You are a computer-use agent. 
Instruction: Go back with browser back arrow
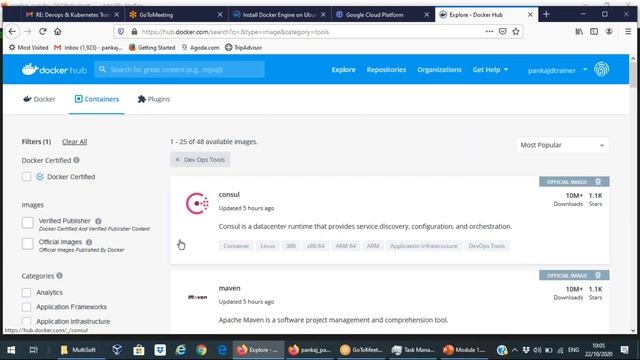12,31
